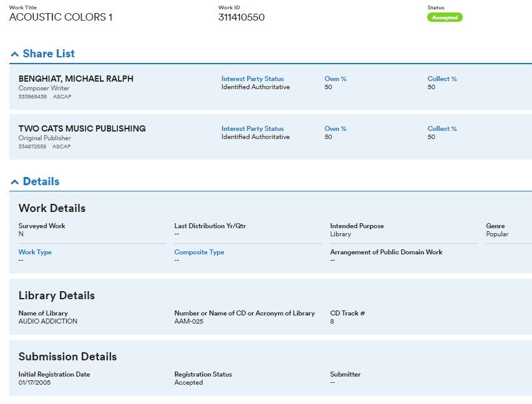Click Surveyed Work value N
Screen dimensions: 532x404
click(x=21, y=234)
